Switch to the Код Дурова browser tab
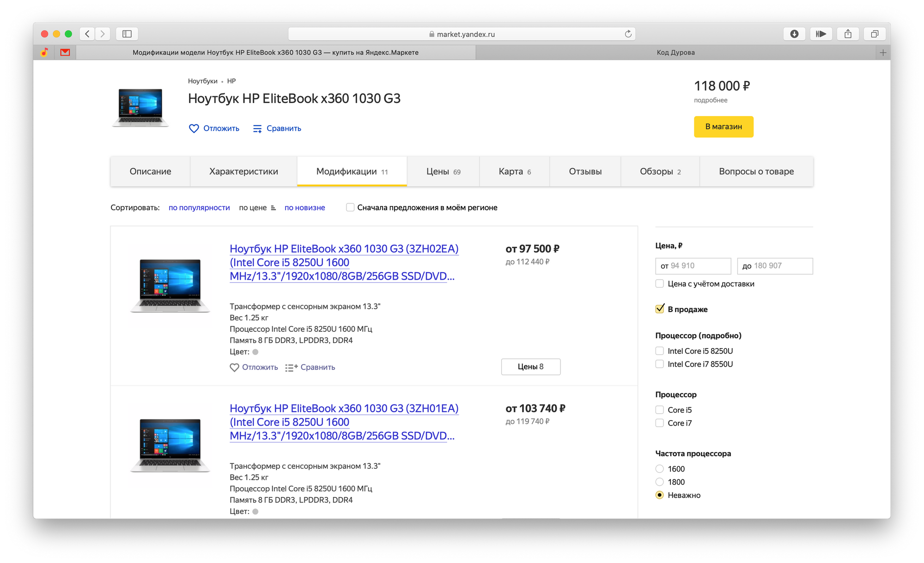924x563 pixels. coord(675,53)
